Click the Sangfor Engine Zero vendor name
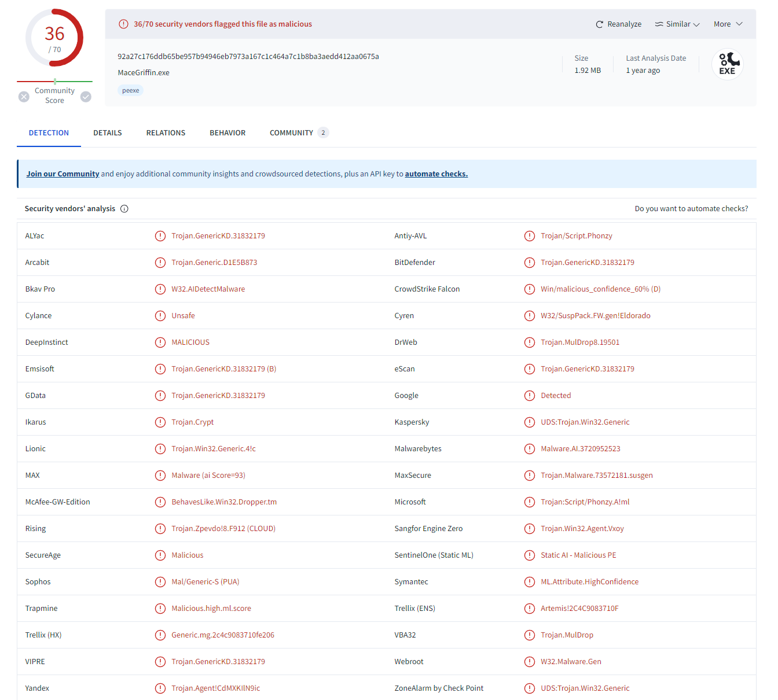Image resolution: width=778 pixels, height=700 pixels. point(429,529)
